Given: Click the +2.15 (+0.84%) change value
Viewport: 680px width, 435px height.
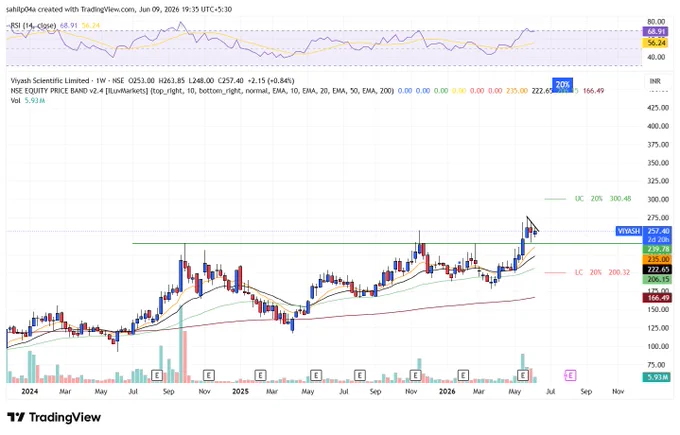Looking at the screenshot, I should point(271,81).
